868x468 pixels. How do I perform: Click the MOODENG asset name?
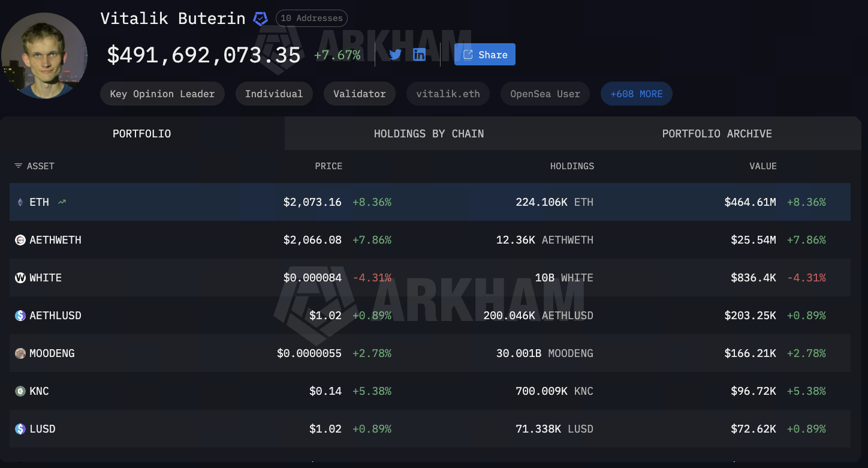[52, 353]
